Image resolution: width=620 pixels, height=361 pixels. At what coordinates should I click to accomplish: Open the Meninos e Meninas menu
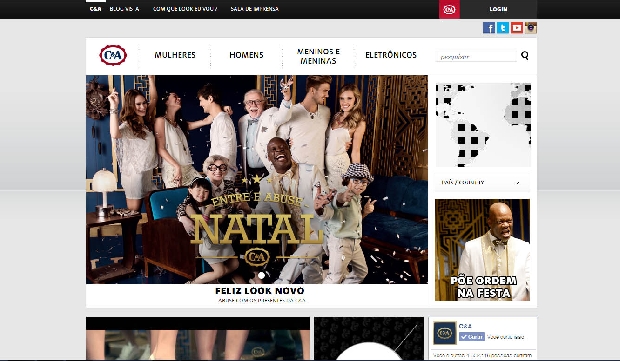pyautogui.click(x=318, y=56)
